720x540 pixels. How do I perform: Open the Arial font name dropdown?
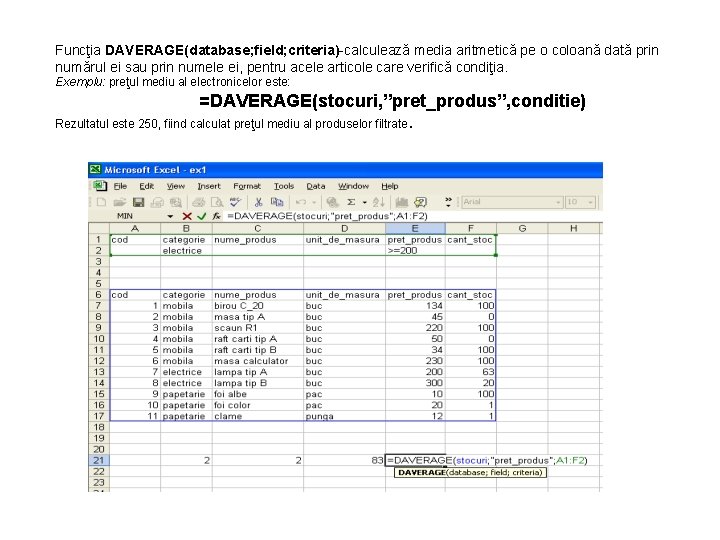click(558, 202)
